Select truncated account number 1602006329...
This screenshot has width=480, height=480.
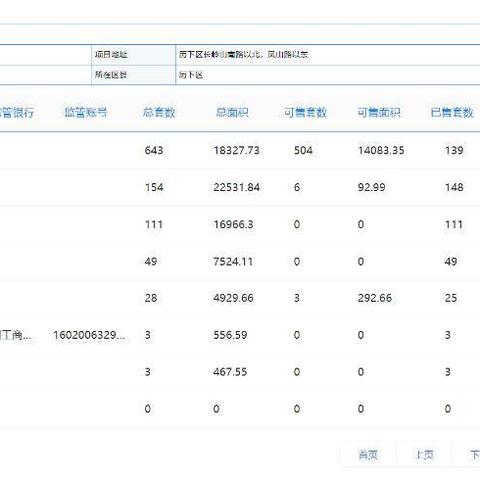[89, 335]
